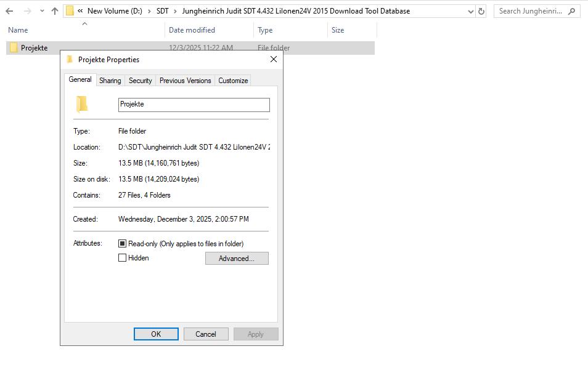Click the Forward navigation arrow
Image resolution: width=588 pixels, height=386 pixels.
coord(27,11)
